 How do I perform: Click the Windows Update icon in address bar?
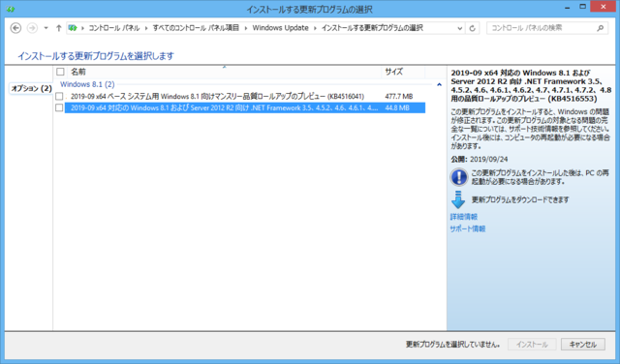tap(73, 28)
